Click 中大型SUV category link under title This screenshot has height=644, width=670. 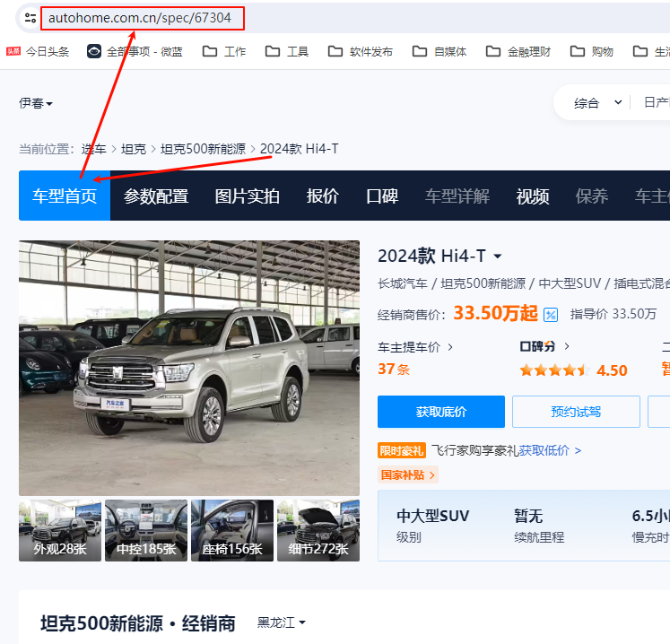coord(570,283)
